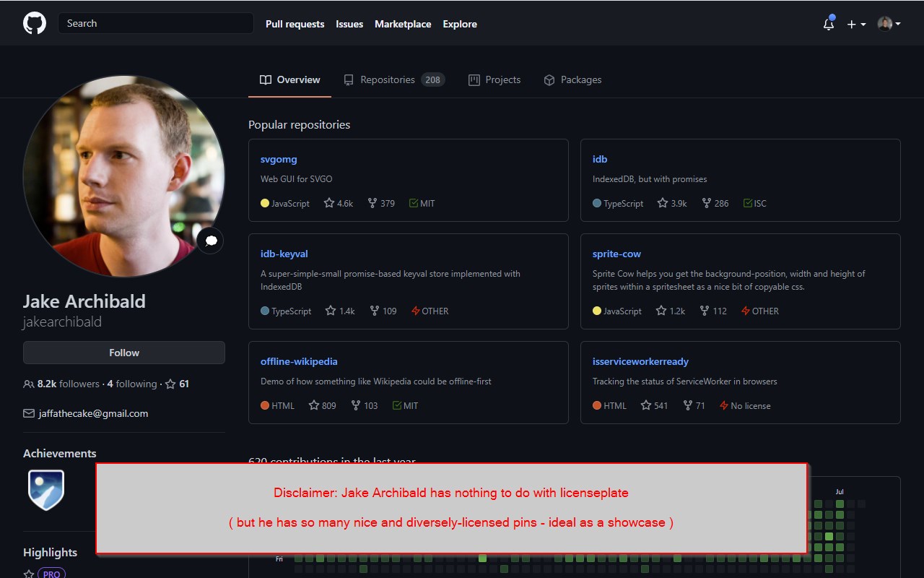Open Jake Archibald's profile photo
Image resolution: width=924 pixels, height=578 pixels.
pyautogui.click(x=124, y=176)
